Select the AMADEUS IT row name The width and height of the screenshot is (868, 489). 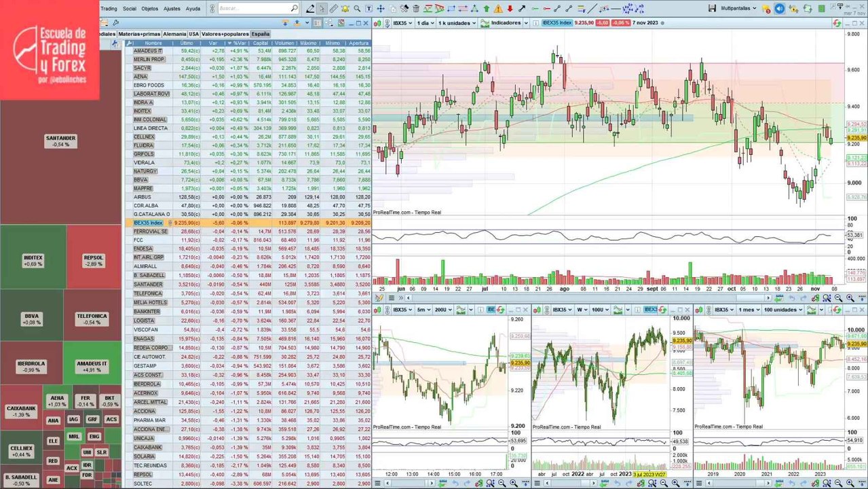148,51
